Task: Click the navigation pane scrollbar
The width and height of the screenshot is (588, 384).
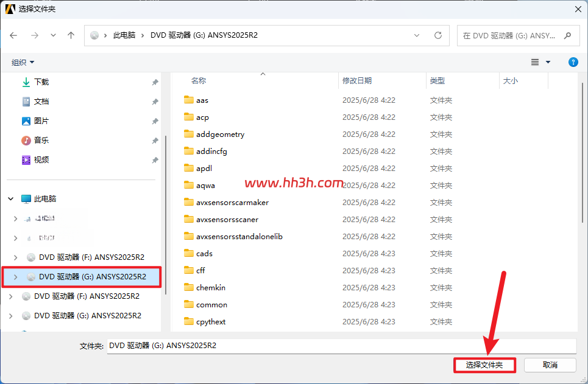Action: click(166, 215)
